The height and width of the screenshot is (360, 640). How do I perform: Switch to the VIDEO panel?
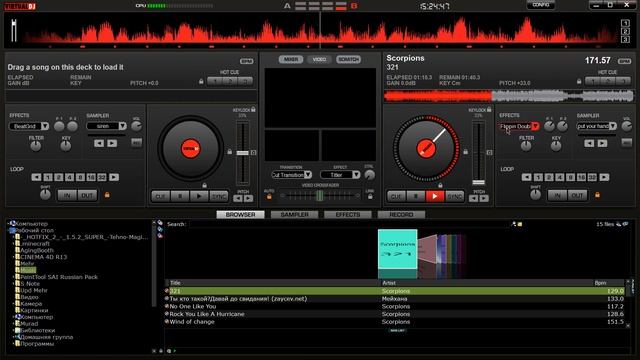(x=319, y=60)
